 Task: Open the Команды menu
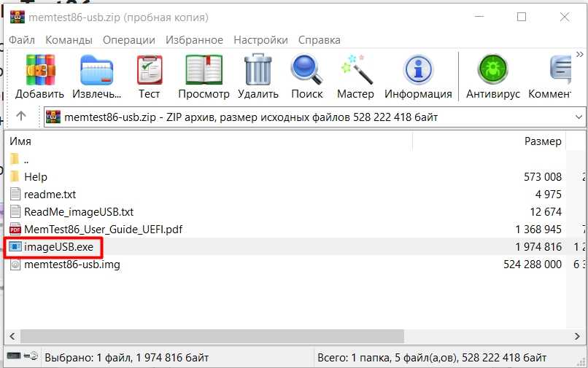[x=69, y=40]
